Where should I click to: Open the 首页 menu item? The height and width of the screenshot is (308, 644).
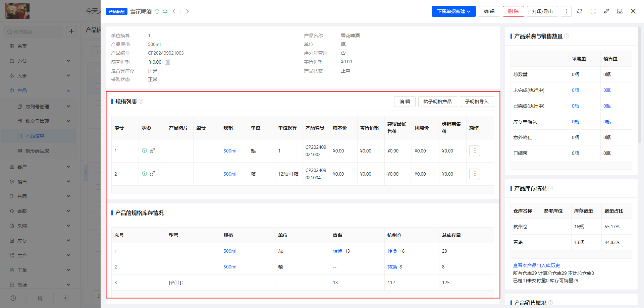click(40, 46)
